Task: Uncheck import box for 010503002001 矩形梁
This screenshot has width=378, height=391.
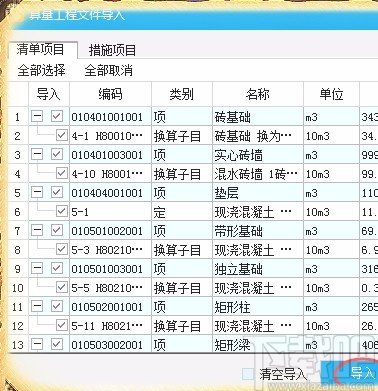Action: pyautogui.click(x=56, y=344)
